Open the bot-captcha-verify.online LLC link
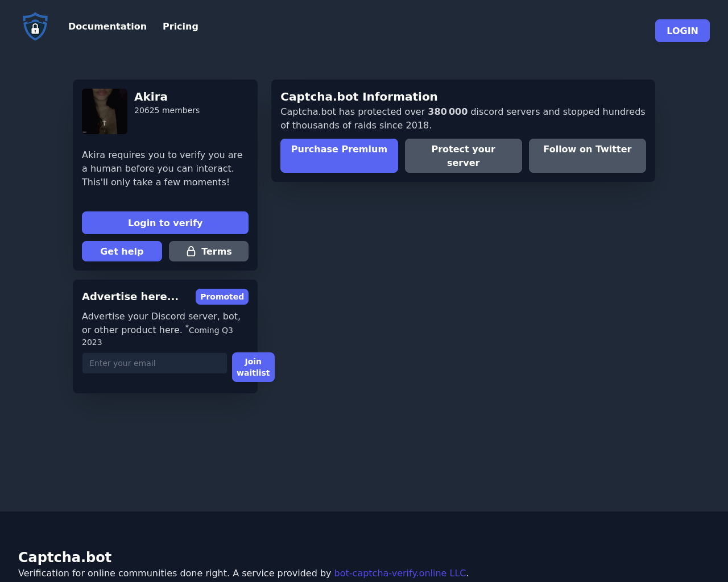Image resolution: width=728 pixels, height=582 pixels. (400, 573)
